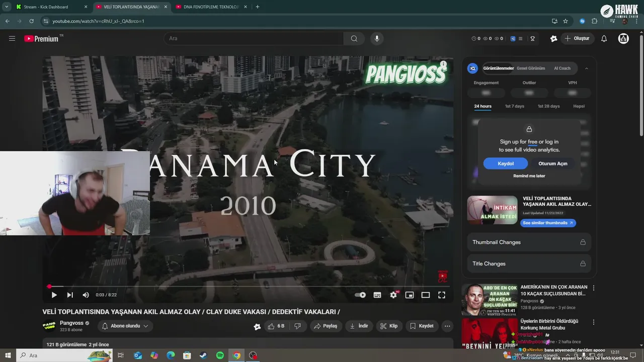Play the video
Screen dimensions: 644x362
point(54,295)
